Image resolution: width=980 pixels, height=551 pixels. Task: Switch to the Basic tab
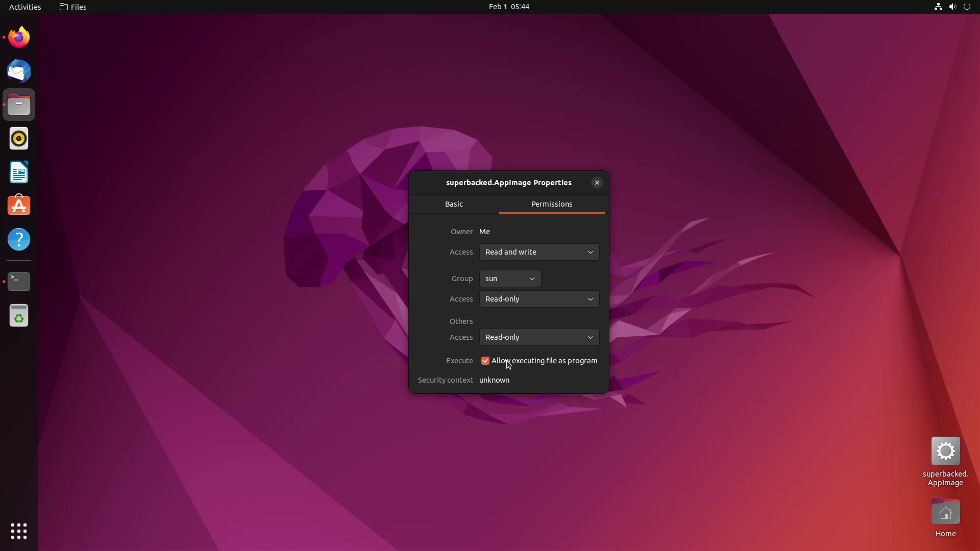(454, 204)
